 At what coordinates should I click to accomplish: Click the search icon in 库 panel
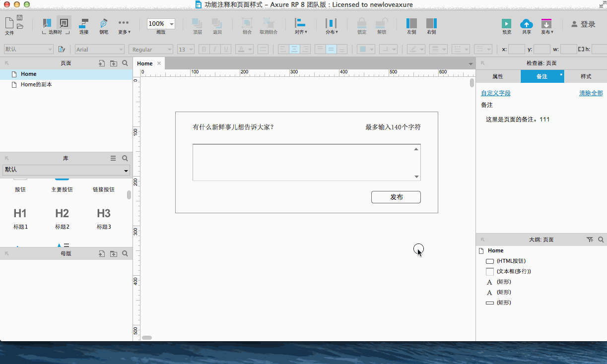125,158
